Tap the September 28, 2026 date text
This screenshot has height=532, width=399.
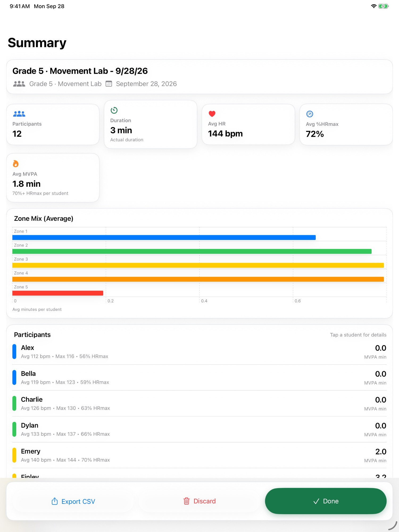(x=146, y=84)
